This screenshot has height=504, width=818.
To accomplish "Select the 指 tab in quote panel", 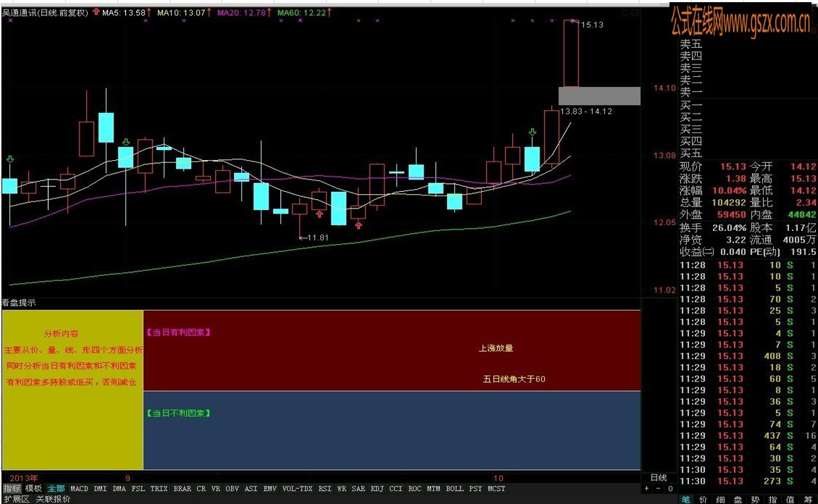I will pyautogui.click(x=772, y=500).
